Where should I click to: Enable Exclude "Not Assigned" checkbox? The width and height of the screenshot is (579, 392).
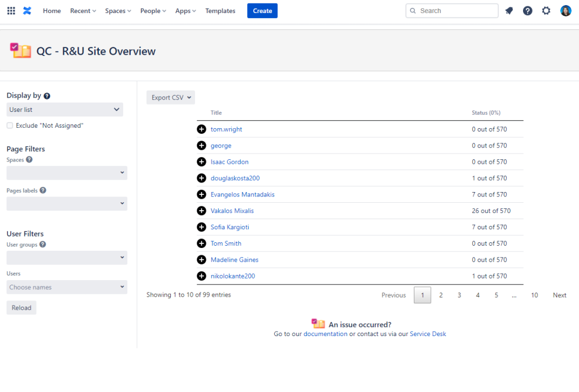tap(10, 125)
